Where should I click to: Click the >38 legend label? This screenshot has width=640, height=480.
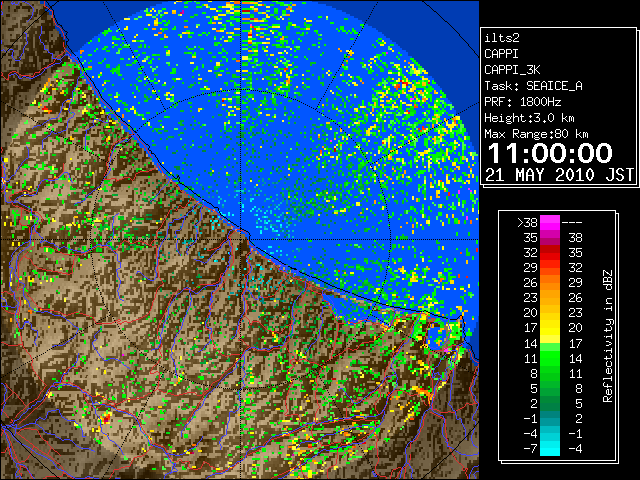(527, 223)
